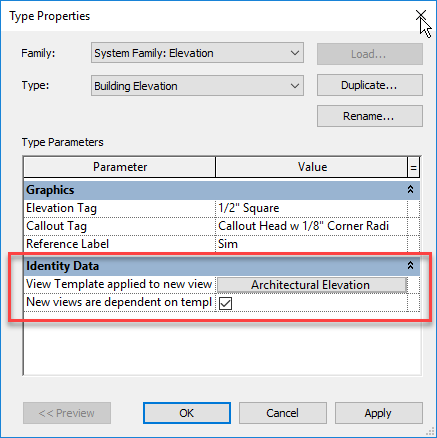Select the Elevation Tag parameter row
This screenshot has width=437, height=438.
point(222,208)
